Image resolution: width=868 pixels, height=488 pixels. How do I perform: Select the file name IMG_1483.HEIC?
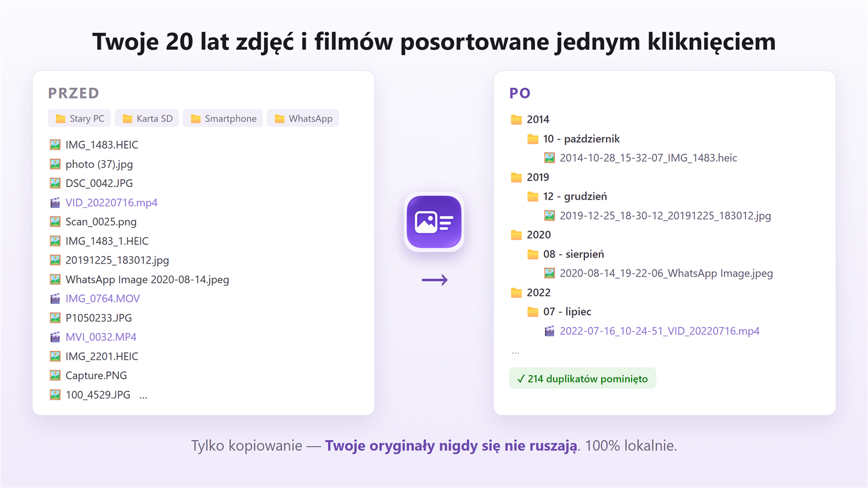point(102,145)
